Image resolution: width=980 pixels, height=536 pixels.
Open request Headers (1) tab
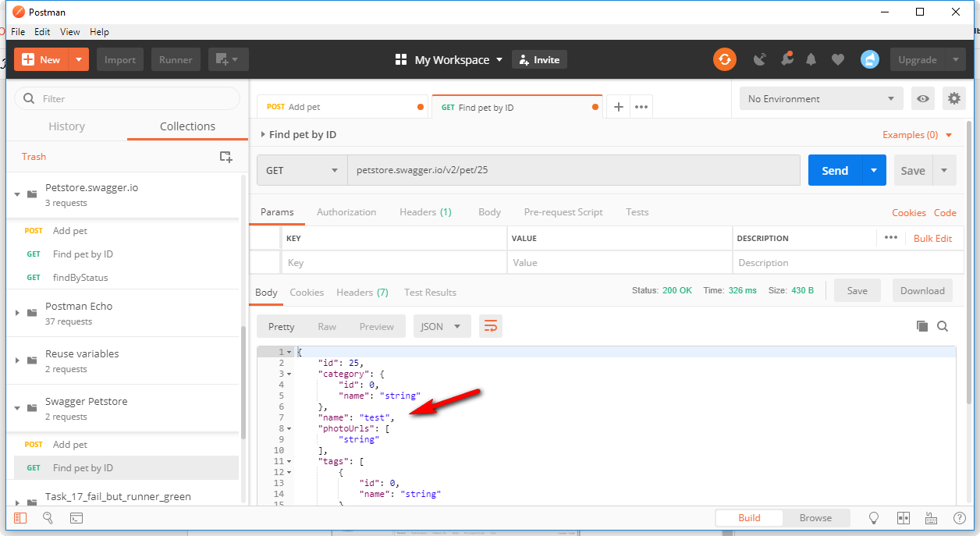point(425,212)
